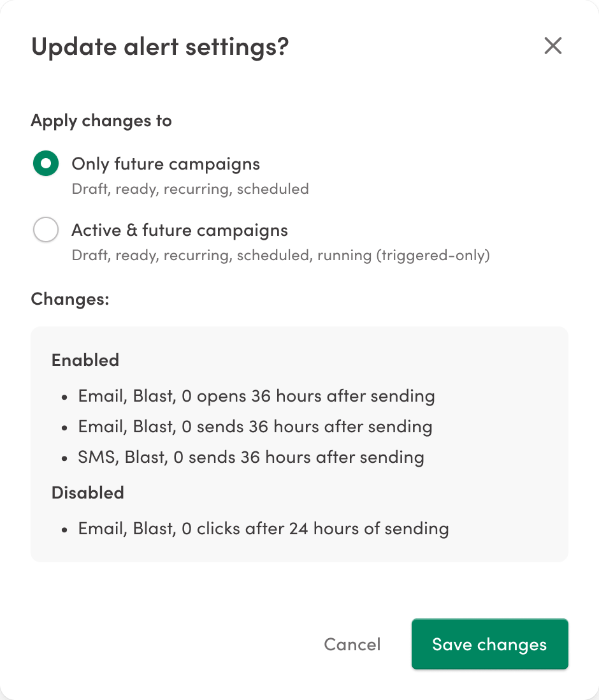This screenshot has width=599, height=700.
Task: Confirm the update with Save changes
Action: tap(489, 644)
